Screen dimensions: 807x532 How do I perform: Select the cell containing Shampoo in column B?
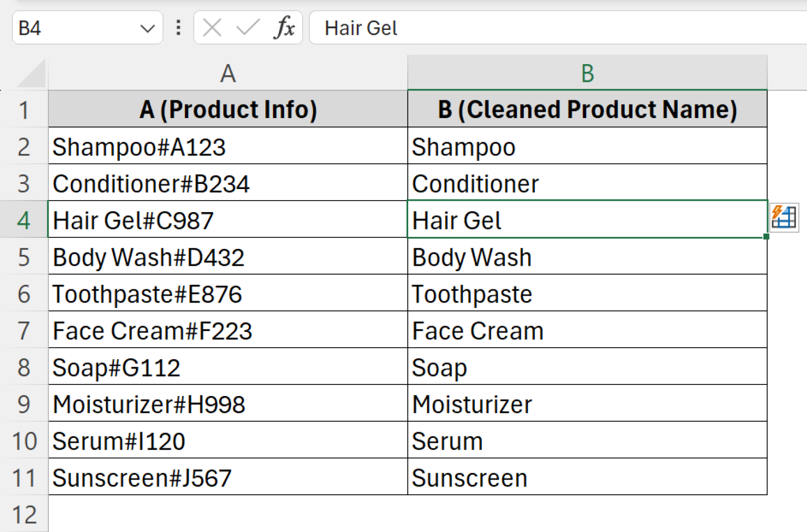click(525, 147)
